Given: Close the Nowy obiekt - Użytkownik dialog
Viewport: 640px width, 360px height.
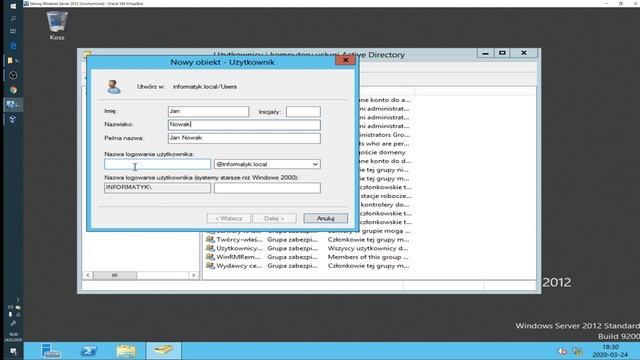Looking at the screenshot, I should pos(345,60).
